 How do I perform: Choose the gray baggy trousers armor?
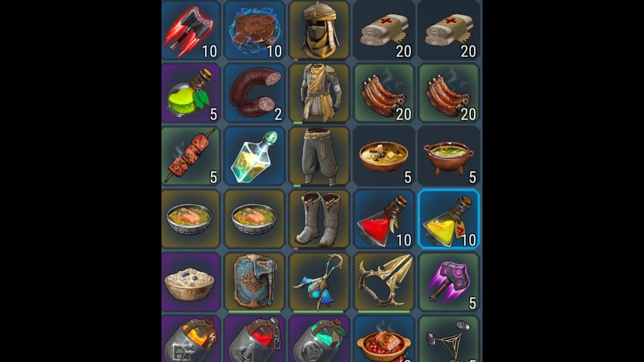[x=319, y=156]
